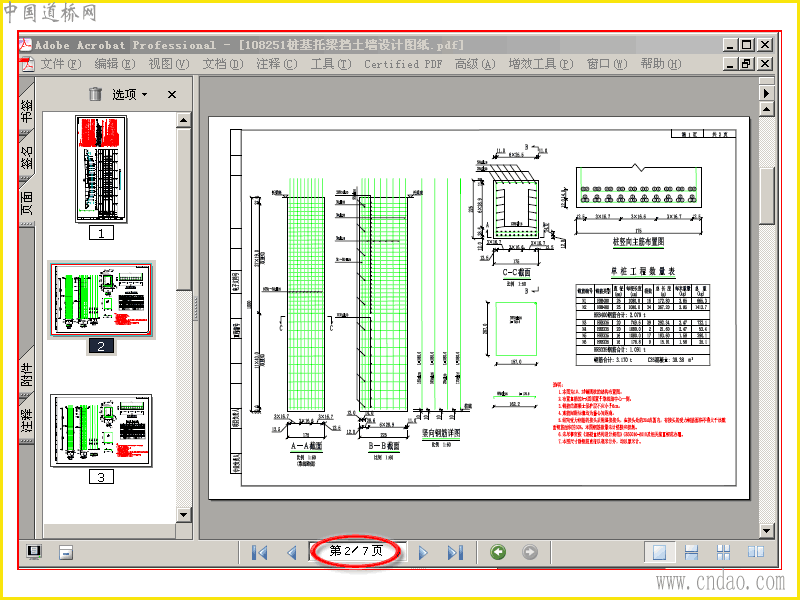Select page 3 thumbnail

click(101, 431)
